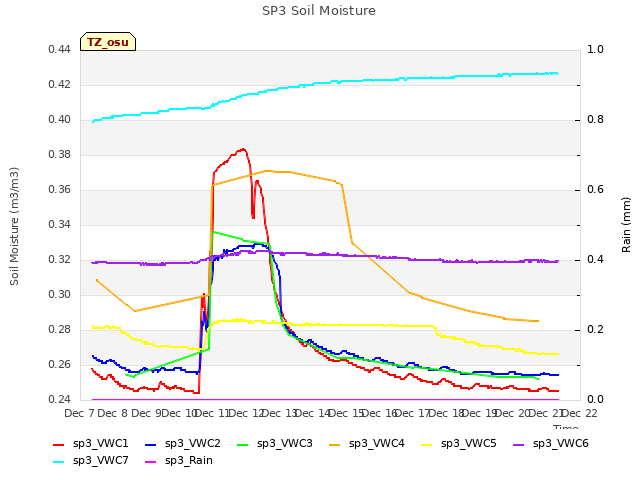Click the TZ_osu annotation label
This screenshot has width=640, height=480.
click(108, 42)
